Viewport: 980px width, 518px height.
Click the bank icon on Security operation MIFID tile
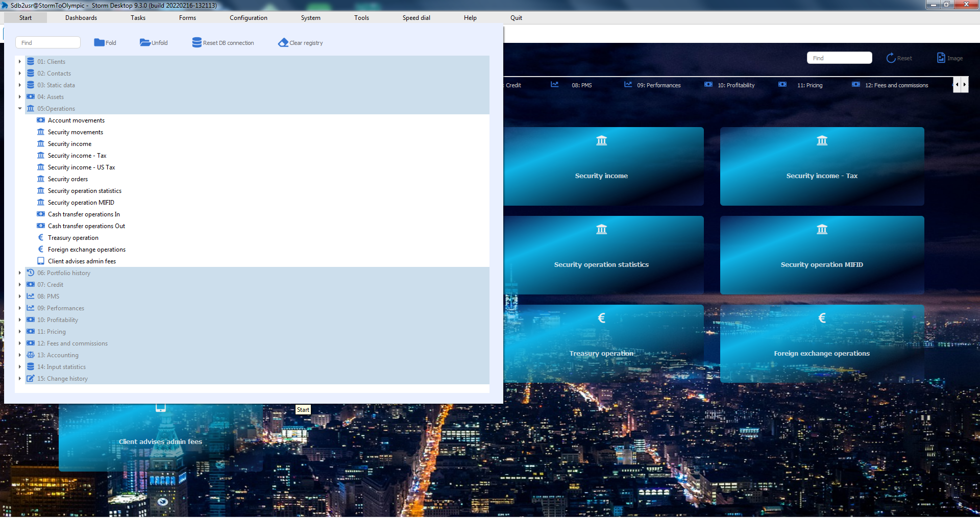pos(822,229)
